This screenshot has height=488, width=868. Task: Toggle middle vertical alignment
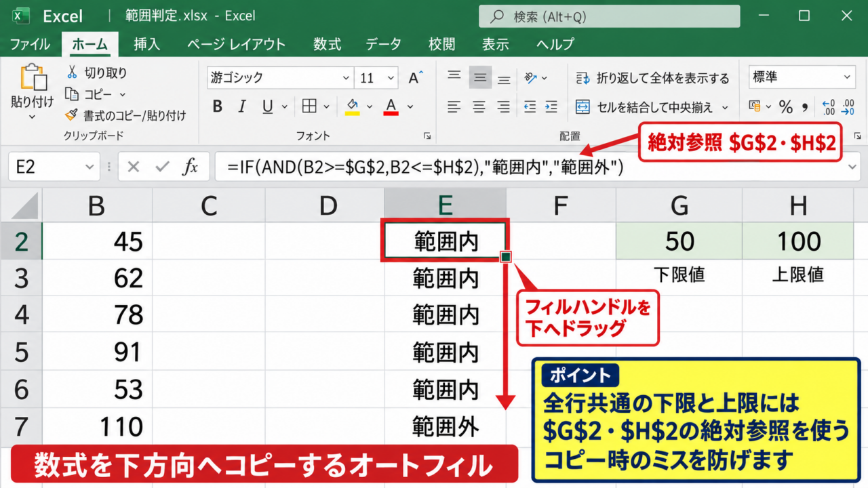[x=480, y=77]
